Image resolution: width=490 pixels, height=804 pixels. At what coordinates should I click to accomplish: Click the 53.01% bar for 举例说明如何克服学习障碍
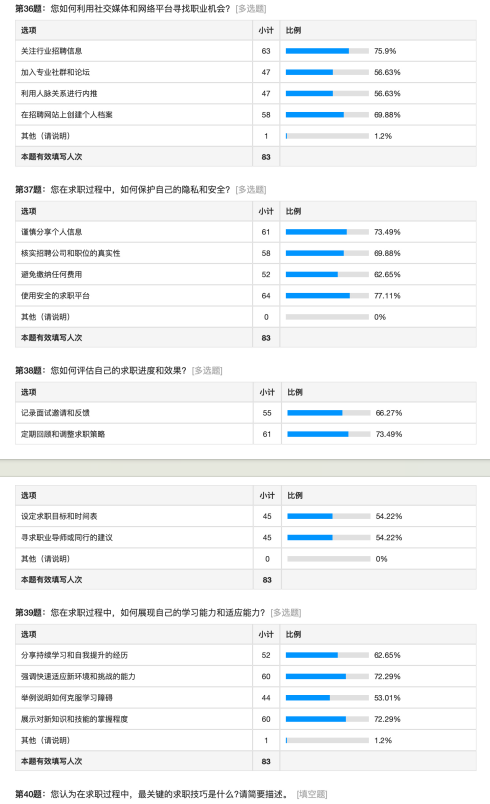pos(327,698)
